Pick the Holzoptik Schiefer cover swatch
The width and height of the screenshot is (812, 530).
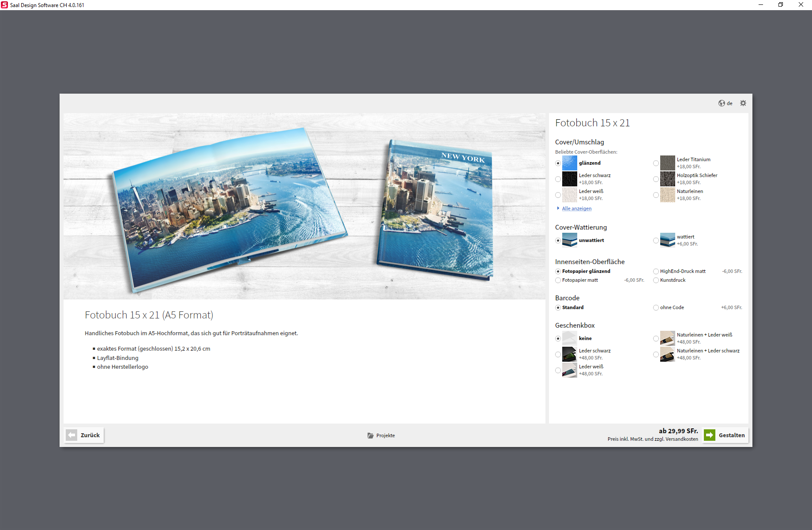(x=667, y=179)
